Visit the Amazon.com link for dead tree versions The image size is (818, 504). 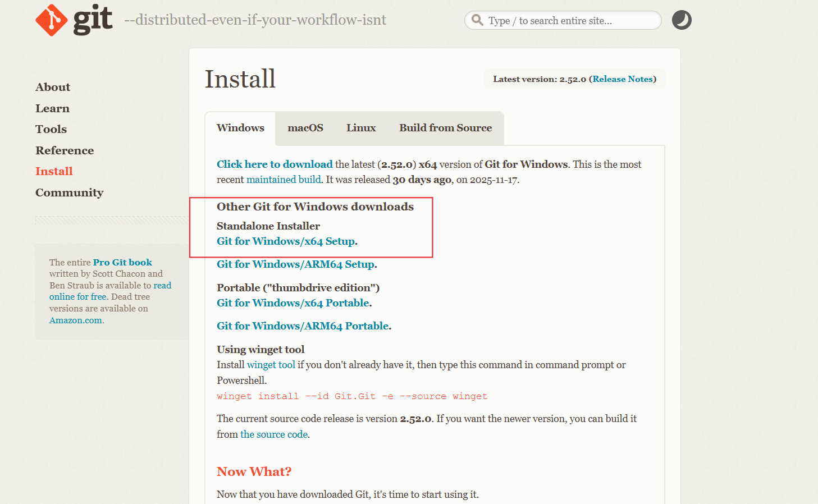click(75, 320)
